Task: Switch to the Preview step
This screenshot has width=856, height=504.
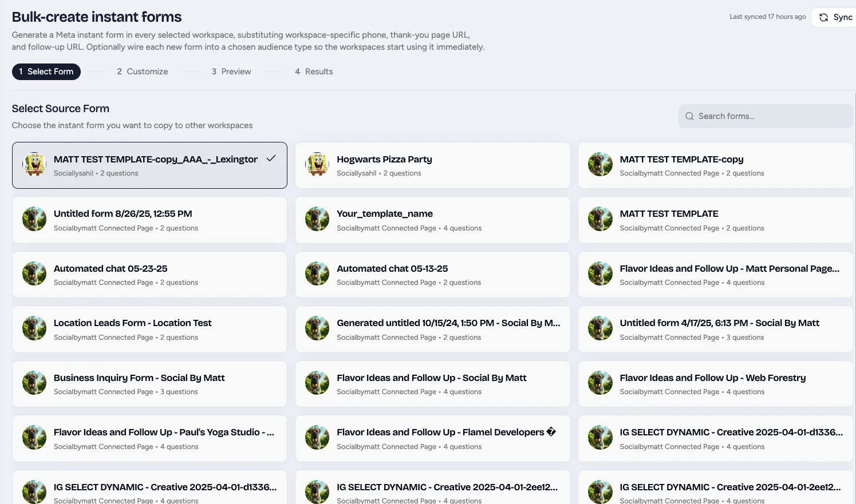Action: click(x=231, y=72)
